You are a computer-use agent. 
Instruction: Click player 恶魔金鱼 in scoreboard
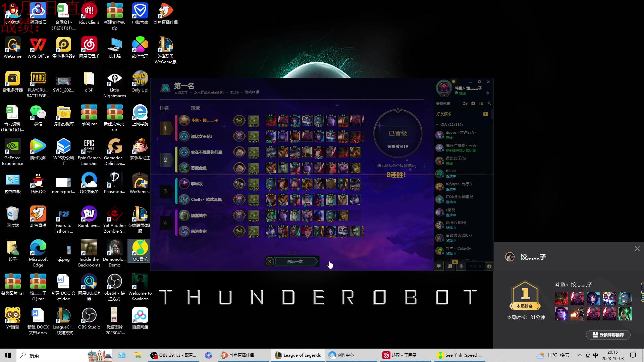point(199,168)
